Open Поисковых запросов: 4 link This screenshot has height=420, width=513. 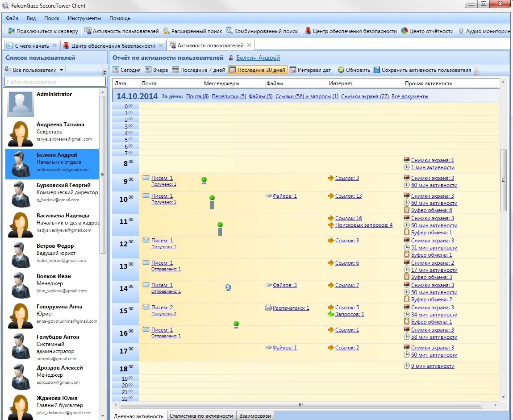(x=363, y=225)
